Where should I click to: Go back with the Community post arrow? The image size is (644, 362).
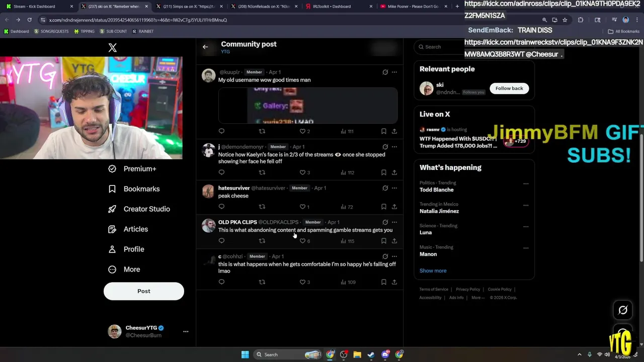pos(205,47)
